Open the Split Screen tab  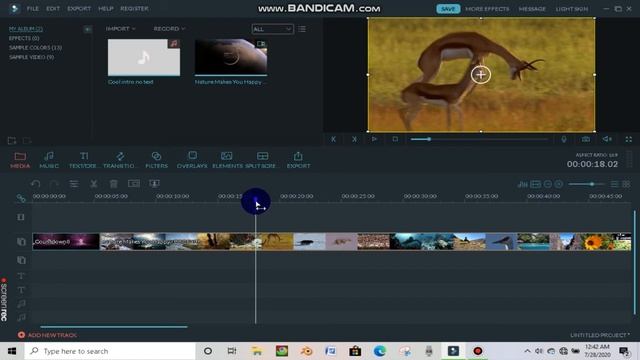[262, 160]
